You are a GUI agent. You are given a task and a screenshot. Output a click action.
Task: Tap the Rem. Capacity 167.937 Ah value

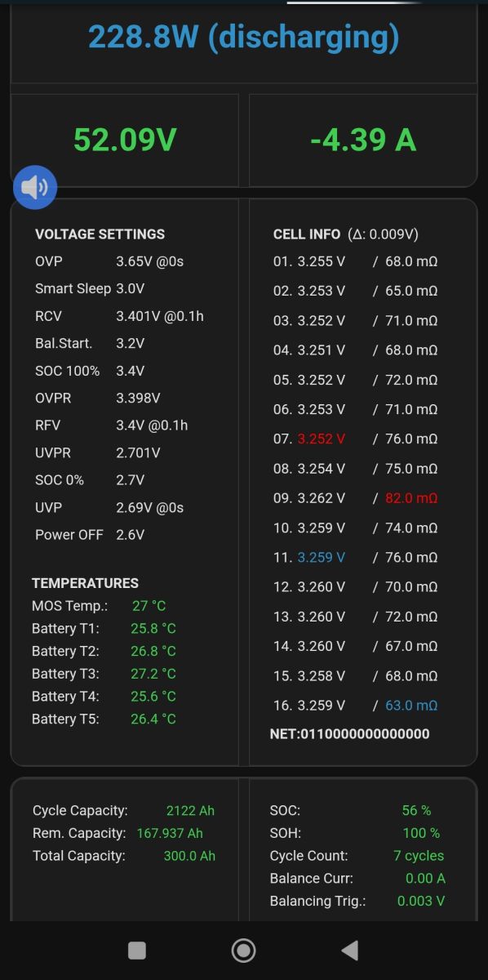pyautogui.click(x=171, y=833)
